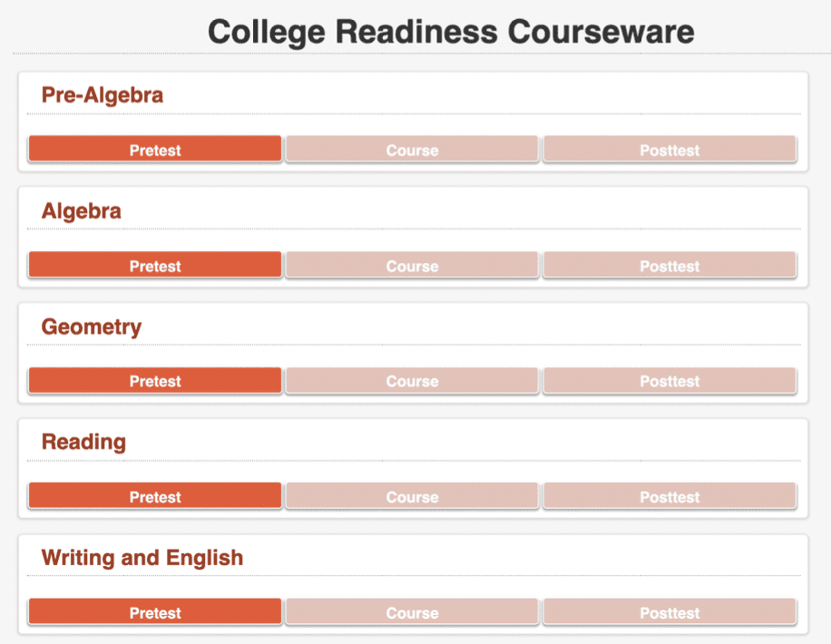Click the Geometry section title

point(92,327)
